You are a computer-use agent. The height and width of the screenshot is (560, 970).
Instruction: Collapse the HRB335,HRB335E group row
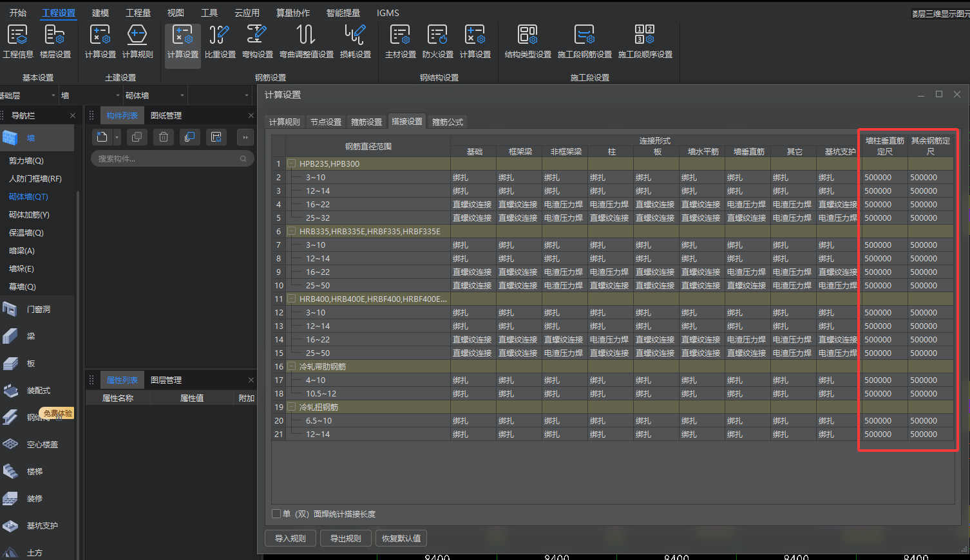tap(292, 231)
